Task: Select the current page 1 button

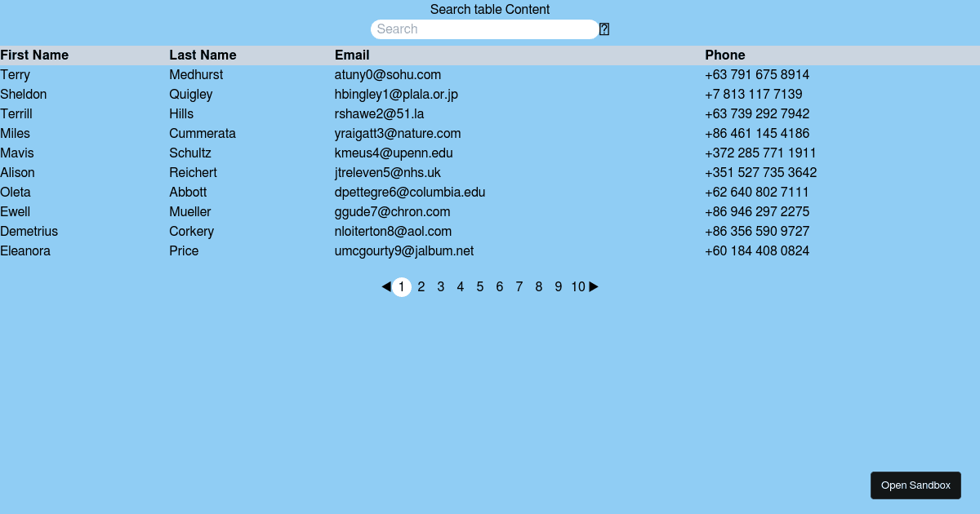Action: pos(402,287)
